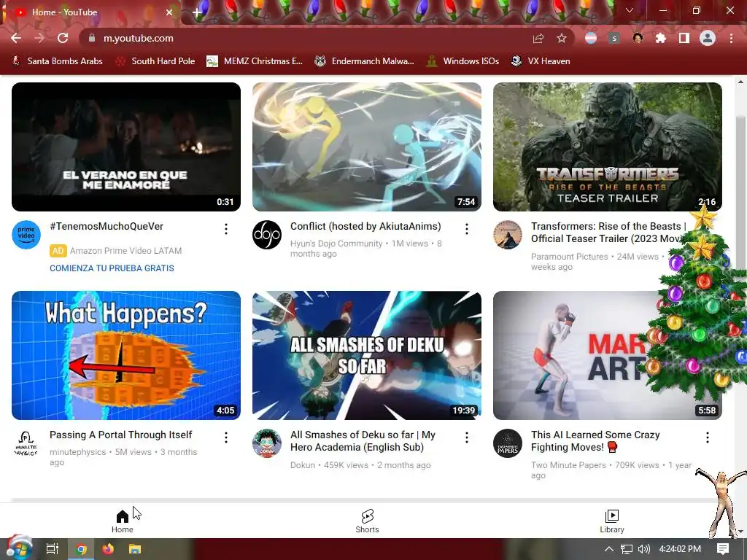Show hidden system tray icons

point(609,549)
